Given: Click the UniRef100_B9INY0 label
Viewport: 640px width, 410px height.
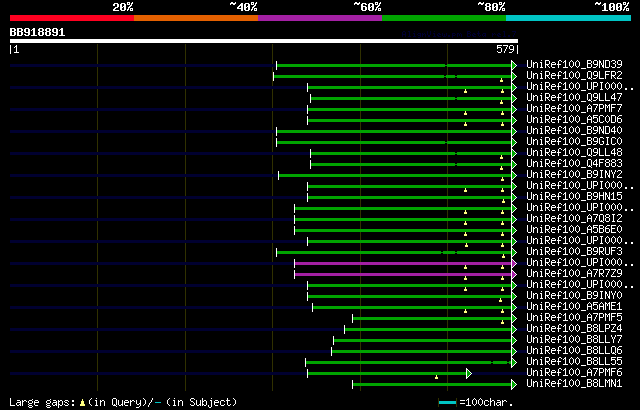Looking at the screenshot, I should tap(574, 296).
